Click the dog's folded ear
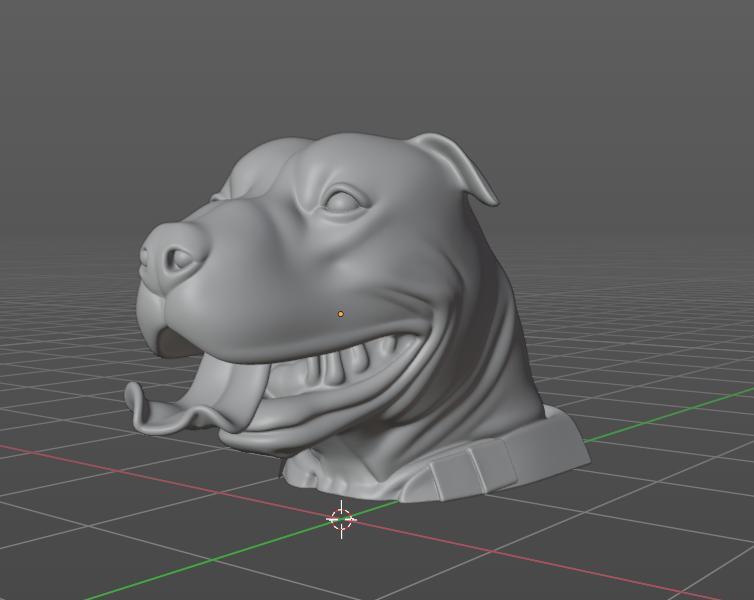This screenshot has width=754, height=600. [x=458, y=167]
